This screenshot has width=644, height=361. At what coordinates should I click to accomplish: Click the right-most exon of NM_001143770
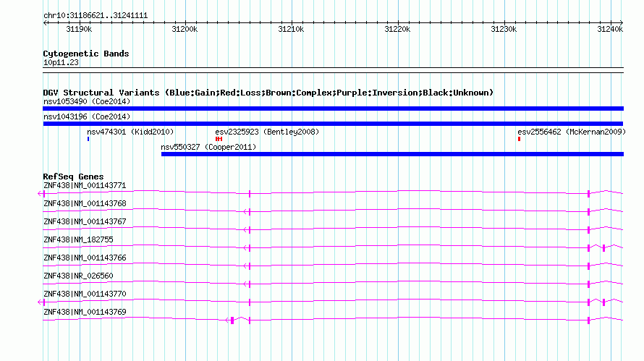click(603, 302)
